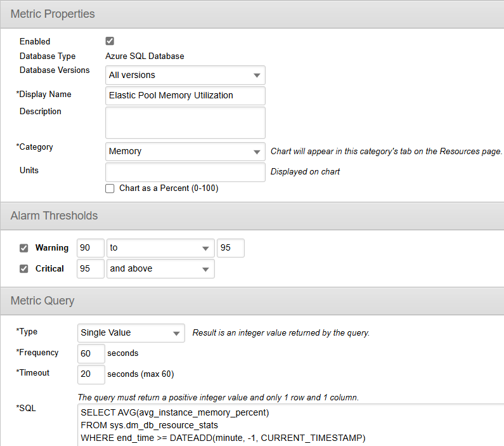Open the Warning range 'to' dropdown
This screenshot has width=504, height=446.
160,248
